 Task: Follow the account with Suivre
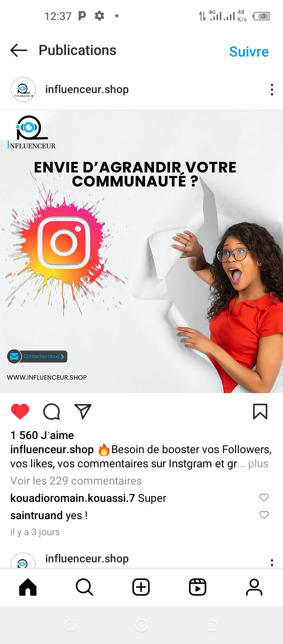(x=249, y=51)
